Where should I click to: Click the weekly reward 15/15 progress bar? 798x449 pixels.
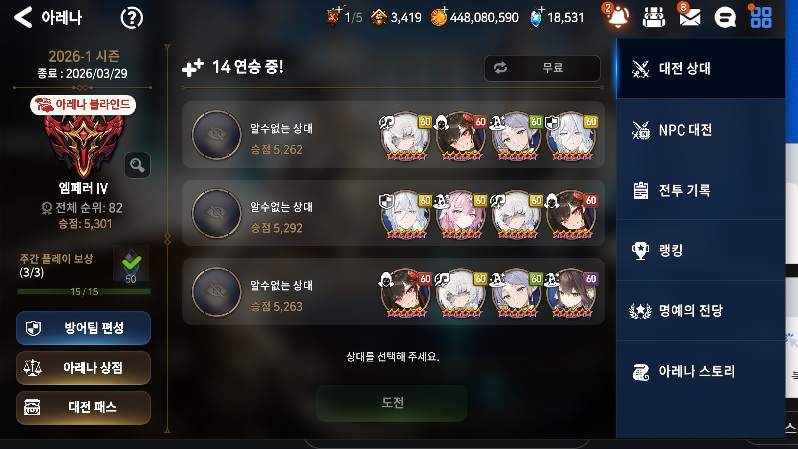tap(84, 292)
